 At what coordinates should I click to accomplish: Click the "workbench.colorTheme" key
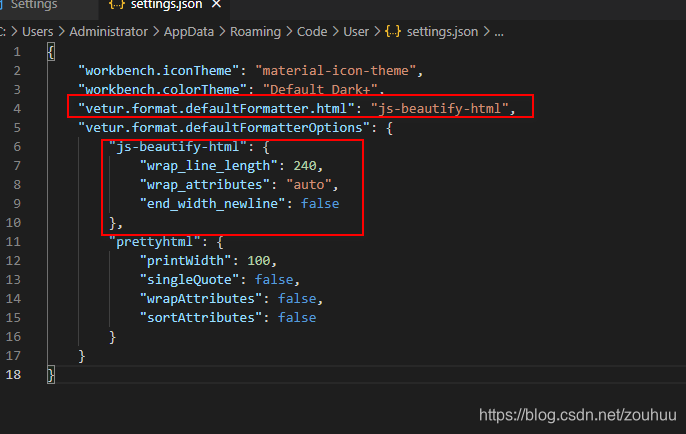(162, 89)
